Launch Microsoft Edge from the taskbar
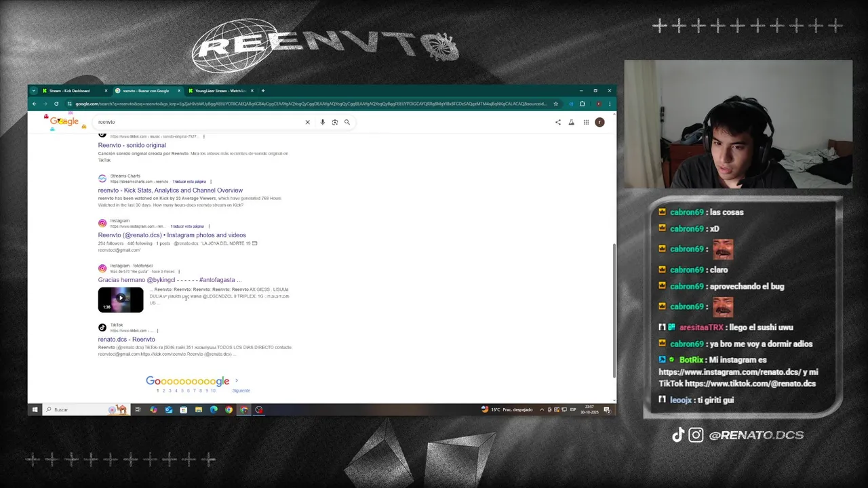The width and height of the screenshot is (868, 488). (214, 409)
